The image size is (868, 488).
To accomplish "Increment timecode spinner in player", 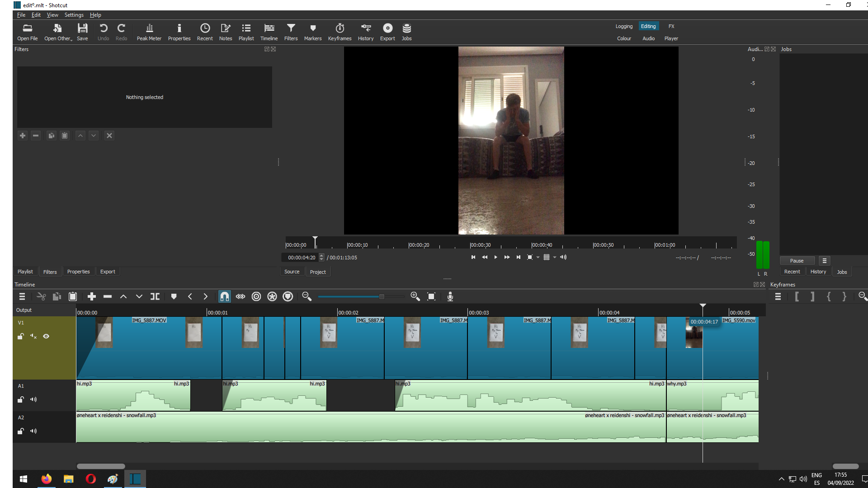I will tap(321, 255).
